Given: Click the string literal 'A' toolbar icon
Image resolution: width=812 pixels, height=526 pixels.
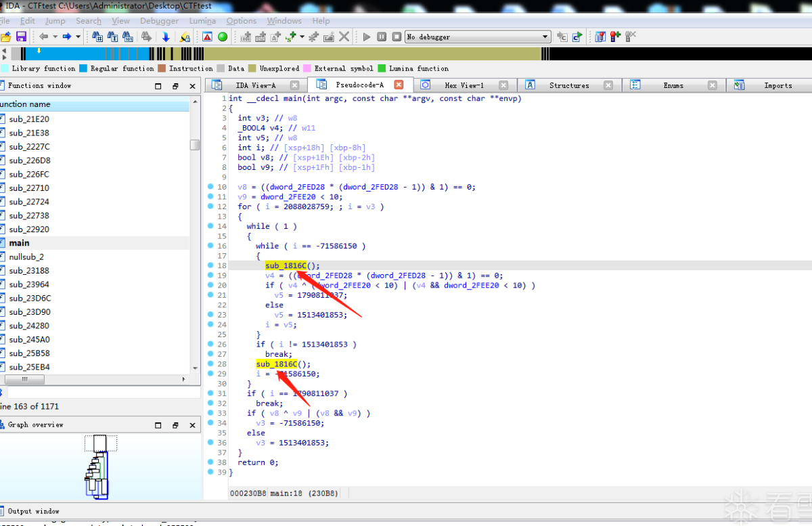Looking at the screenshot, I should coord(275,37).
